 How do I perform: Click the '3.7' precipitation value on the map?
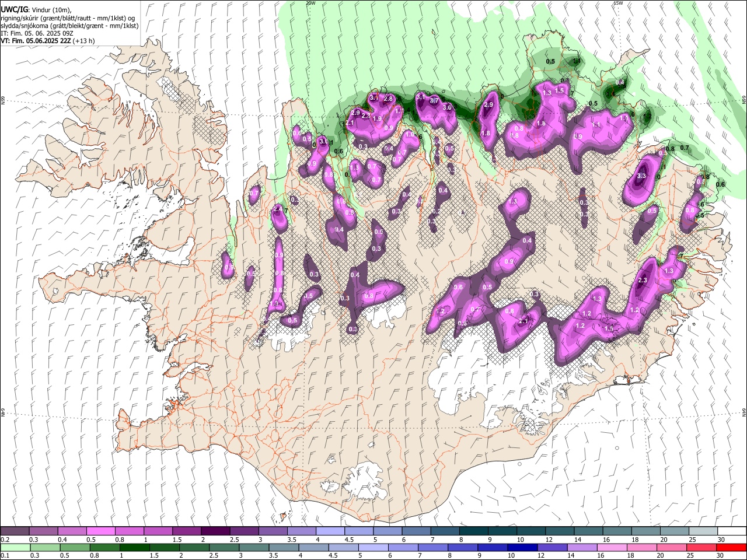click(434, 100)
